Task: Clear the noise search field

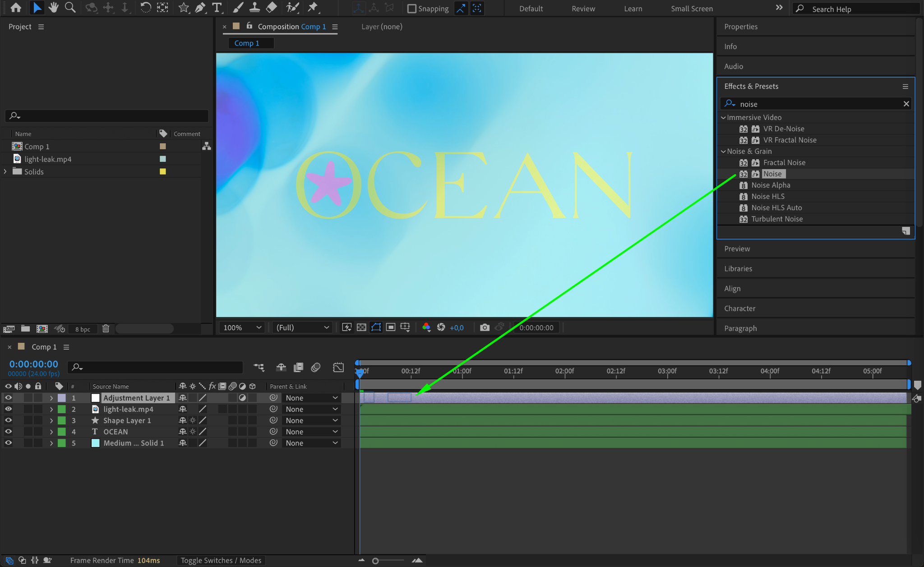Action: tap(906, 104)
